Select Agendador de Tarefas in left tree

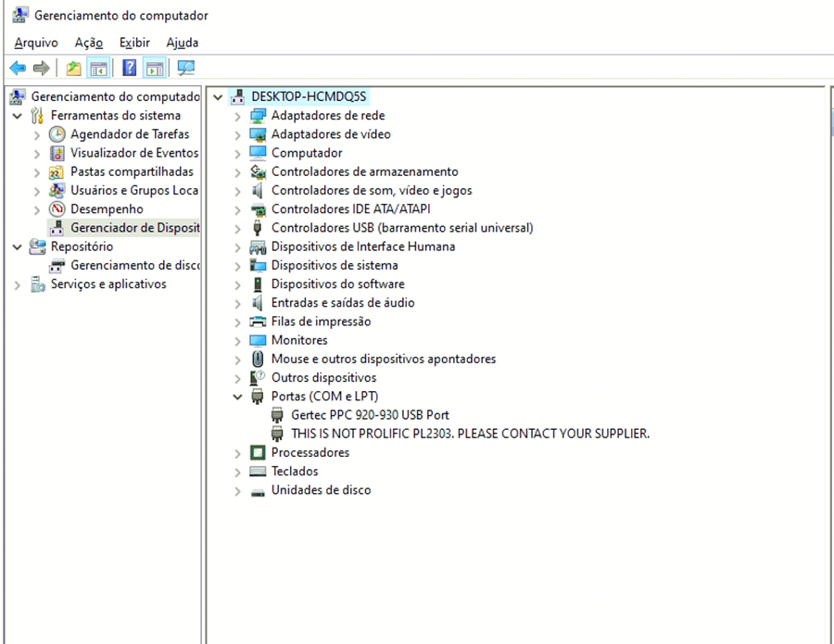129,134
